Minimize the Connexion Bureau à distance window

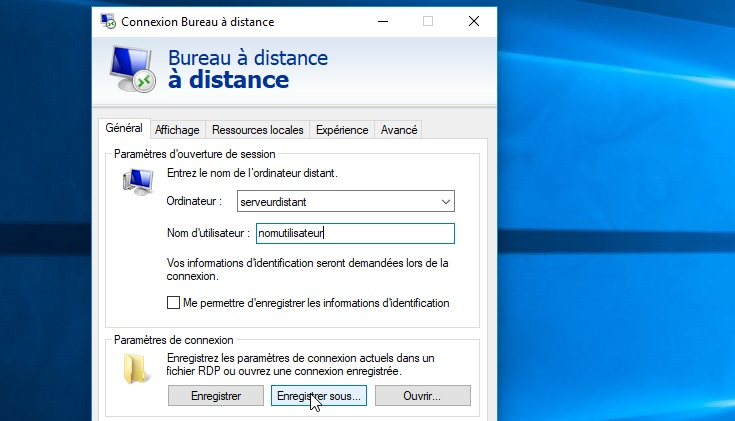pyautogui.click(x=383, y=22)
